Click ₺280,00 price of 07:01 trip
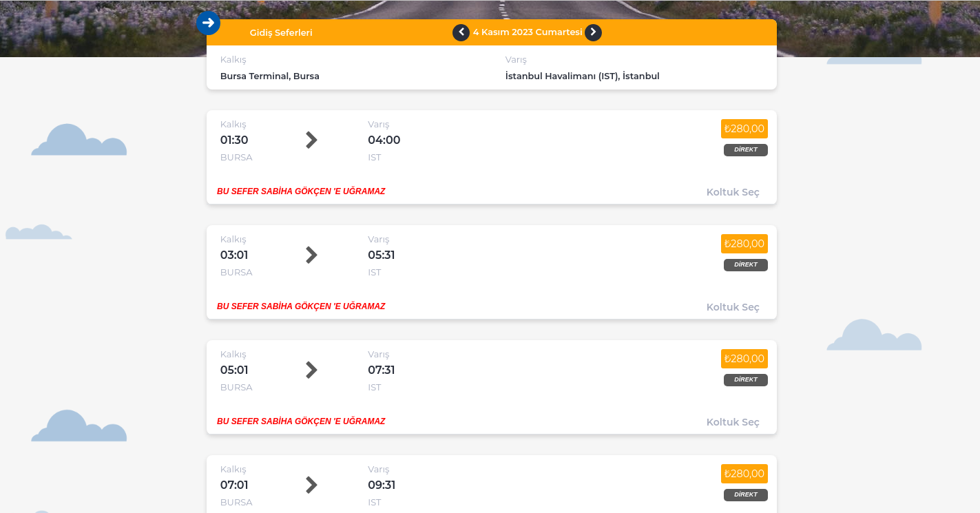The width and height of the screenshot is (980, 513). pos(744,474)
